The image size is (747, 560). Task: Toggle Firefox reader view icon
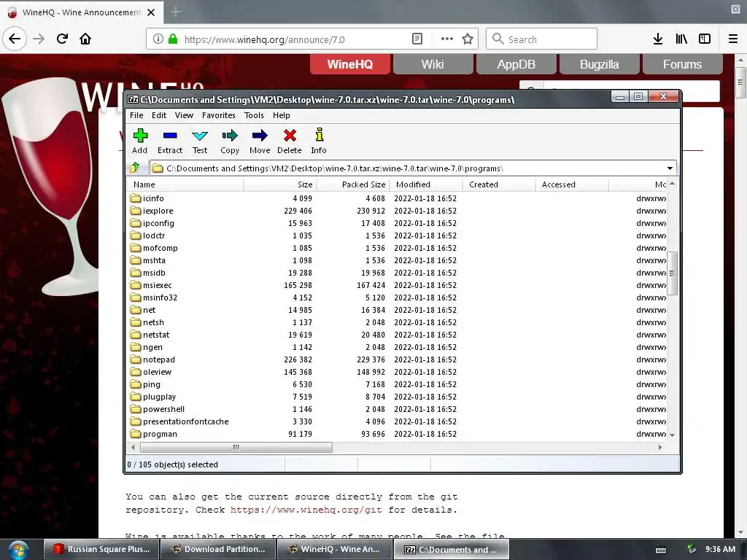[x=417, y=39]
